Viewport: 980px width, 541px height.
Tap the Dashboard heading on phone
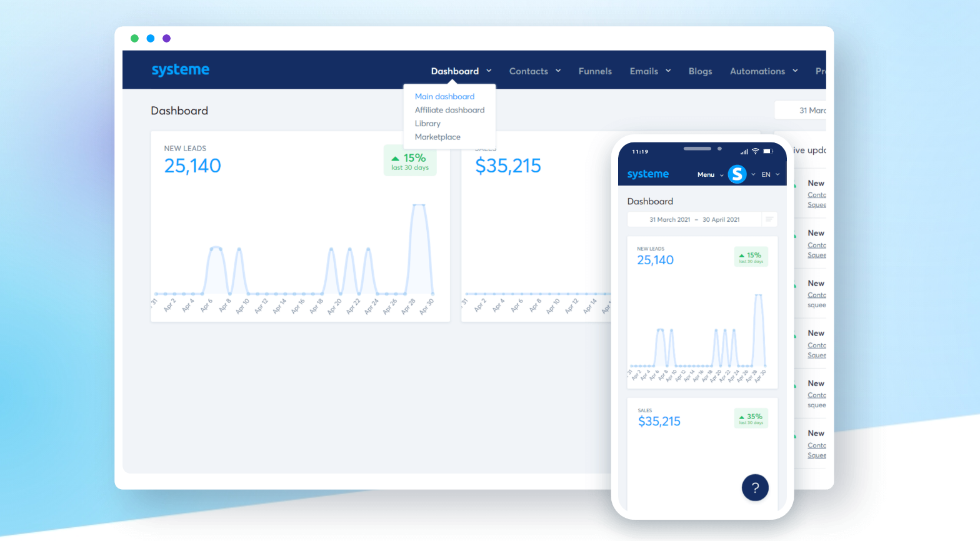pyautogui.click(x=650, y=201)
